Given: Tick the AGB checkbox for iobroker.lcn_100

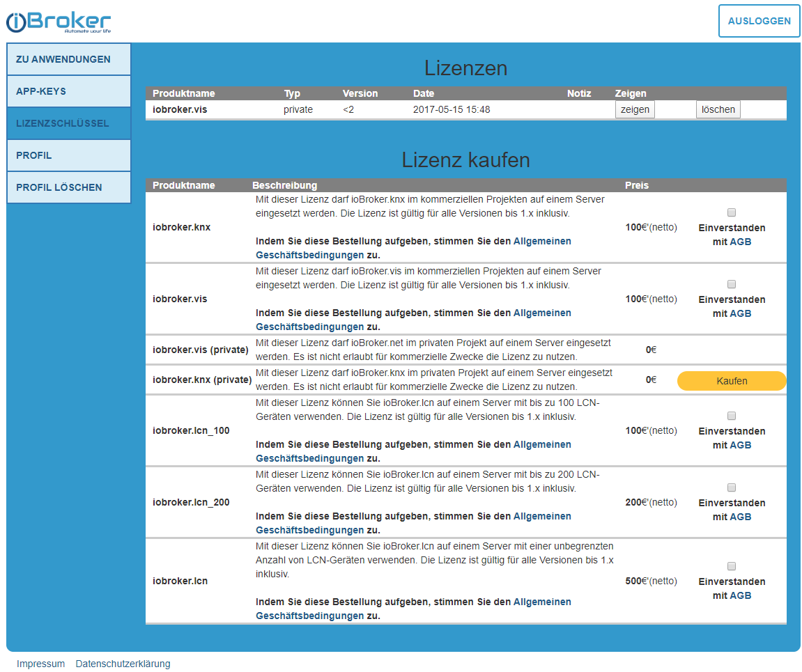Looking at the screenshot, I should 732,416.
